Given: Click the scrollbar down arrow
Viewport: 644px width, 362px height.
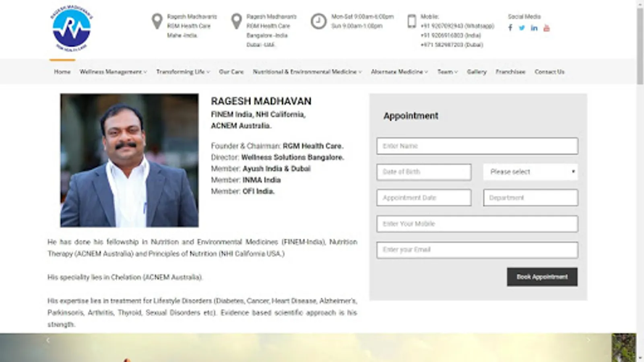Looking at the screenshot, I should tap(640, 358).
